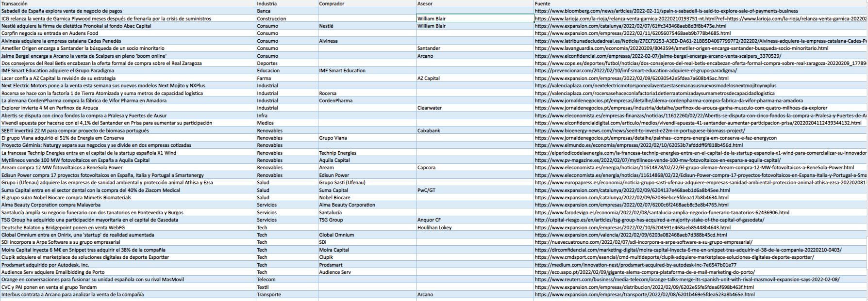Viewport: 868px width, 301px height.
Task: Select the 'Medios' industry cell
Action: (x=287, y=123)
